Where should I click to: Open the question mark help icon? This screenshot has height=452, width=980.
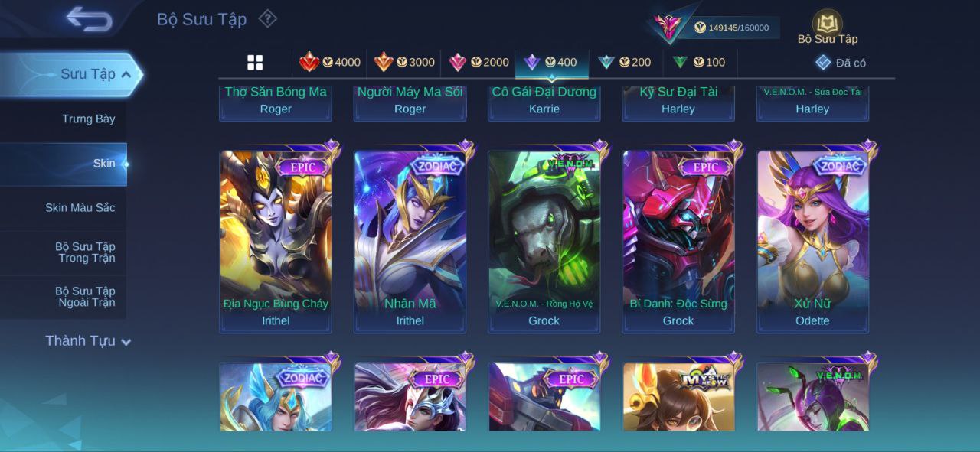267,18
